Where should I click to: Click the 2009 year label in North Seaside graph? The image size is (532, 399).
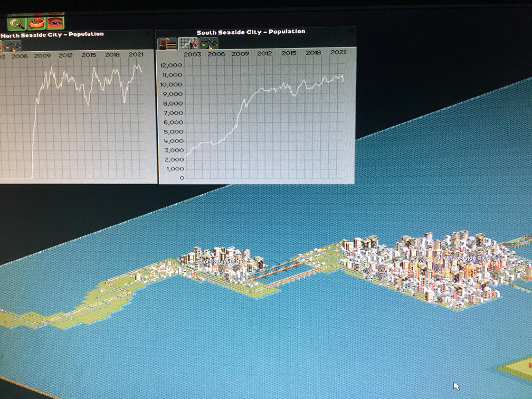[42, 55]
